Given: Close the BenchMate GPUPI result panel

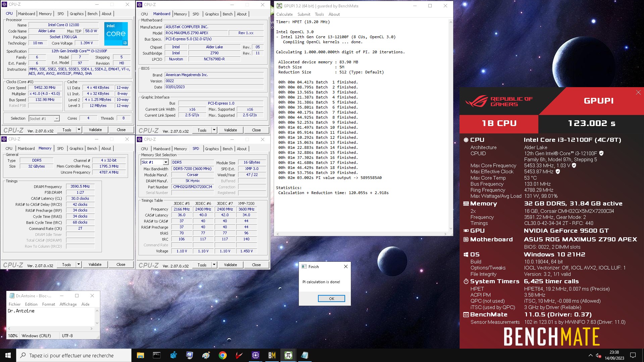Looking at the screenshot, I should tap(638, 93).
